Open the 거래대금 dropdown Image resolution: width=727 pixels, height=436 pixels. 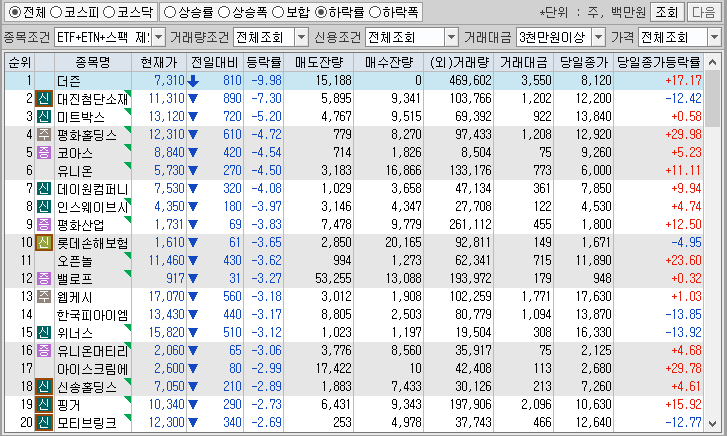[x=599, y=37]
